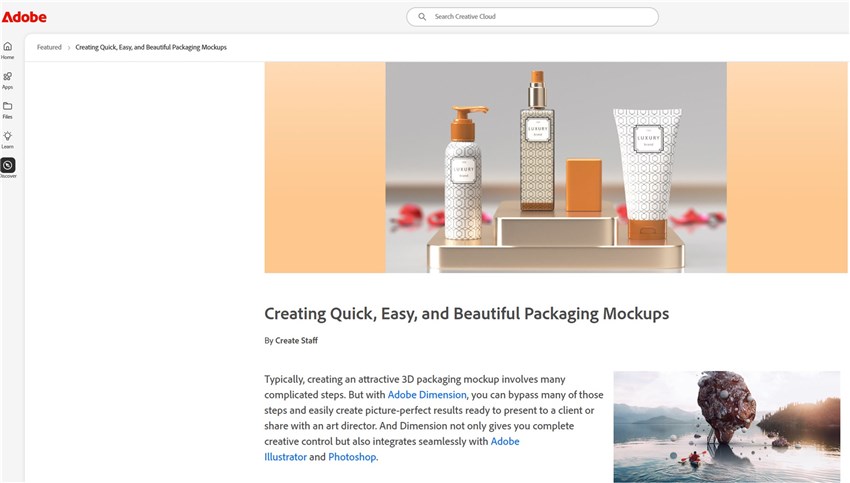Open the Adobe Illustrator link

tap(286, 456)
